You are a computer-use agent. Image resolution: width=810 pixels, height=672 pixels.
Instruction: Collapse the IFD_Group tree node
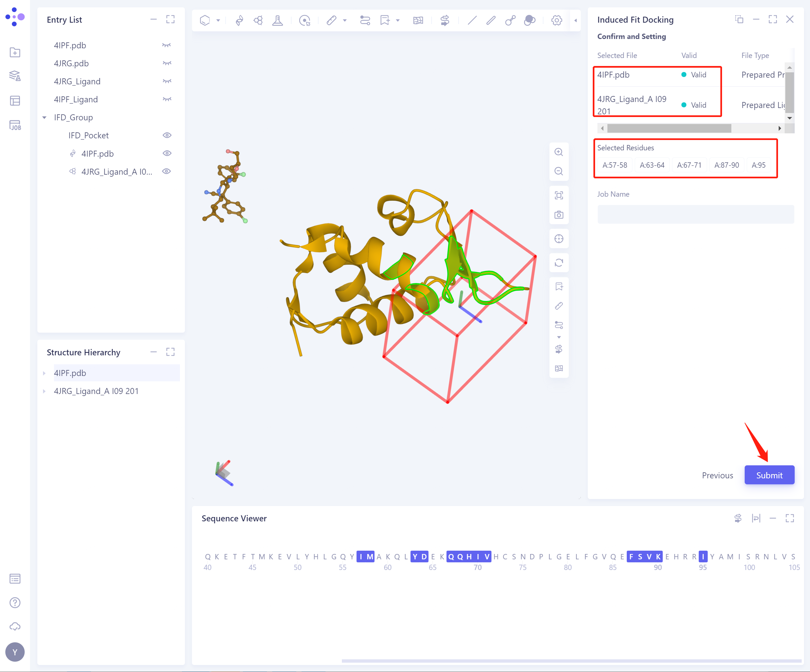(44, 117)
